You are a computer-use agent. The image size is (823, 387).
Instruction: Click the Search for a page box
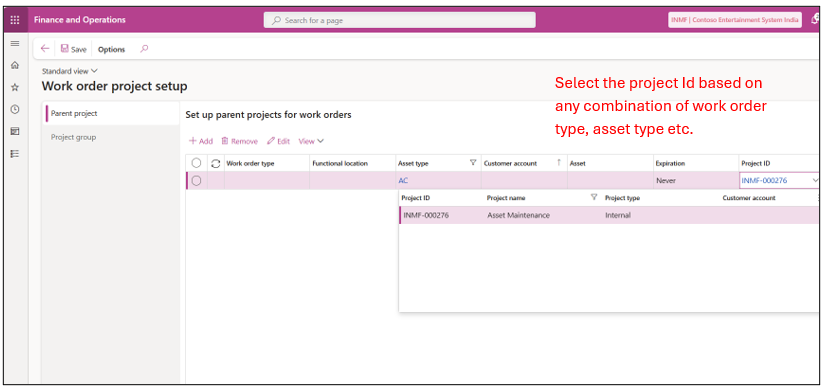coord(399,20)
